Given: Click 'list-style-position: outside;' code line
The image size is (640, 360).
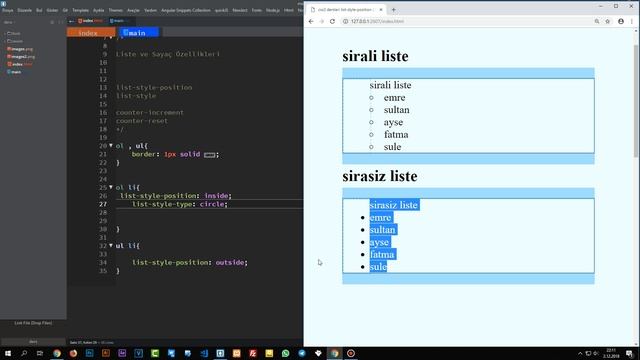Looking at the screenshot, I should [x=190, y=262].
